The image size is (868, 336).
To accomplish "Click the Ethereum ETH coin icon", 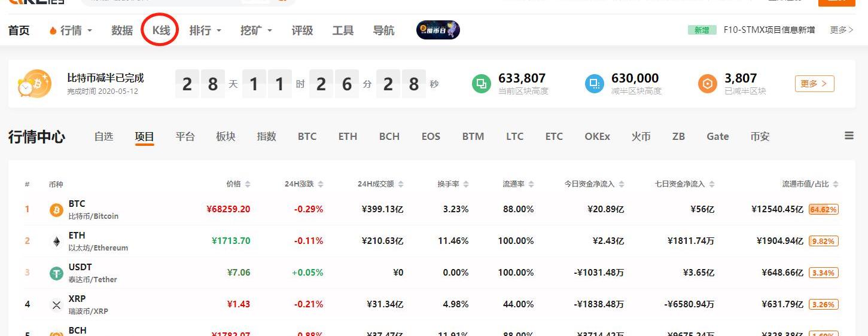I will (x=56, y=242).
